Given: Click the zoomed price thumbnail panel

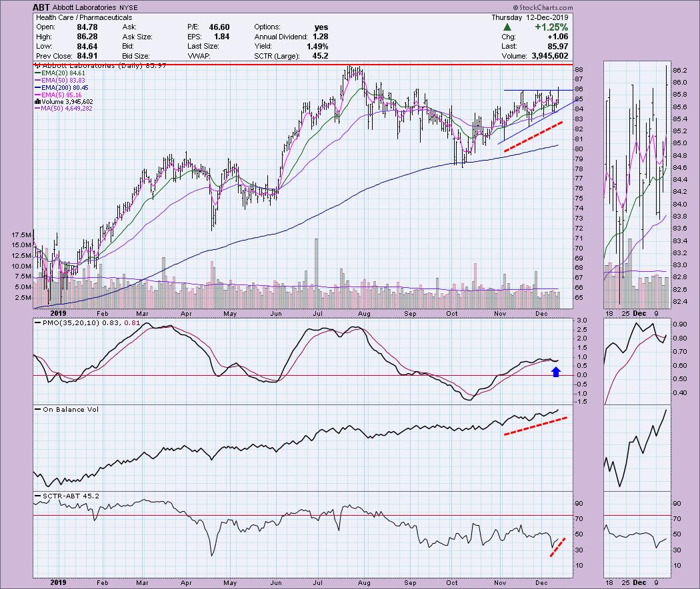Looking at the screenshot, I should coord(637,185).
